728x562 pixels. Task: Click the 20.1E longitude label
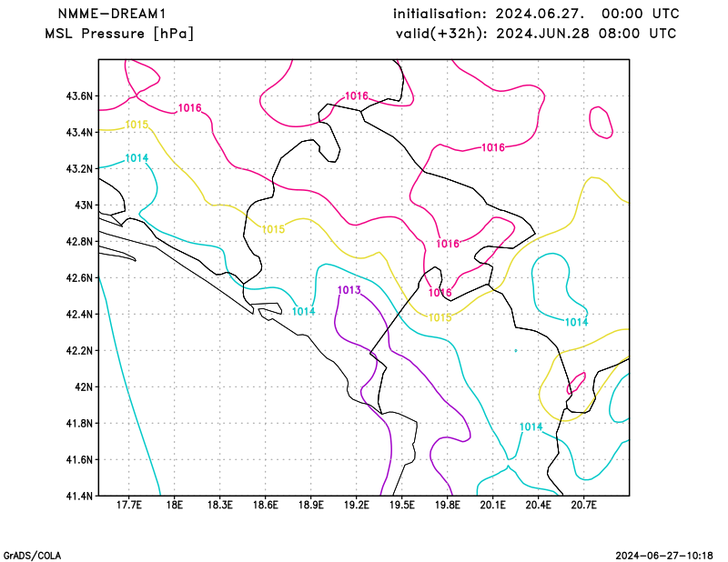[x=492, y=505]
